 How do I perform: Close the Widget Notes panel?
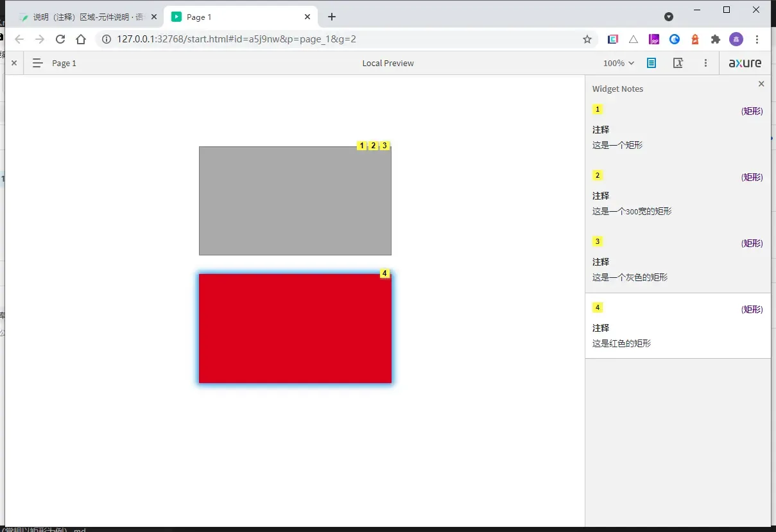(x=761, y=84)
